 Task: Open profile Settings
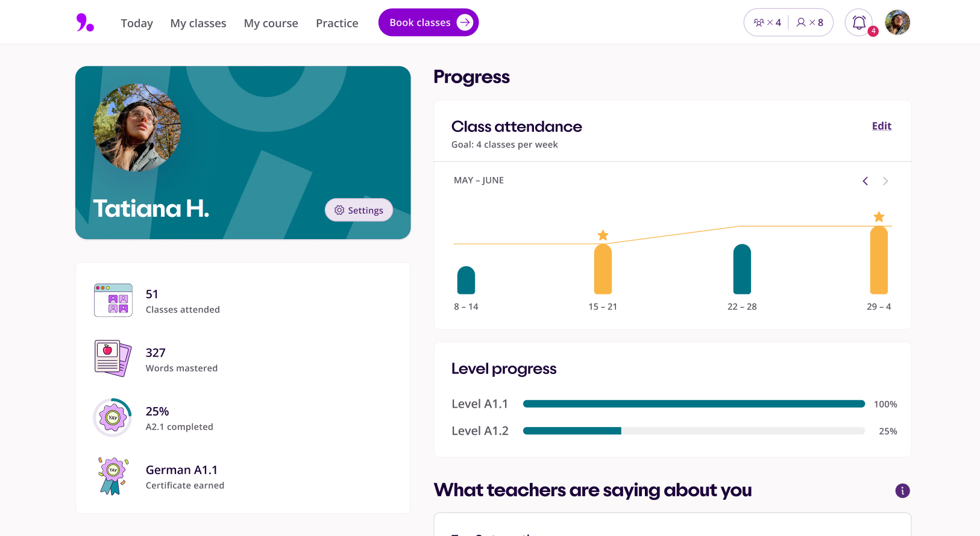pyautogui.click(x=359, y=210)
